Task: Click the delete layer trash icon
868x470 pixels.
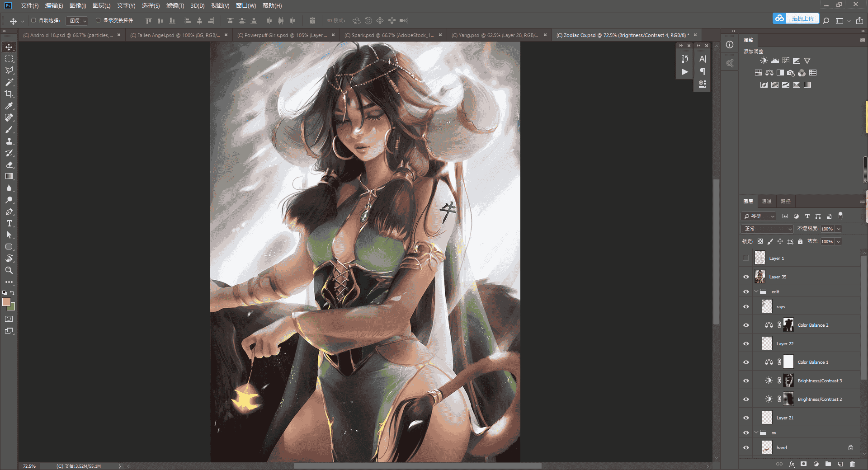Action: click(852, 464)
